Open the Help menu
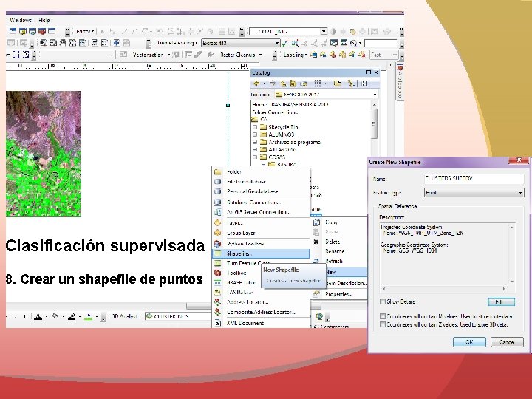Viewport: 532px width, 399px height. [x=44, y=21]
